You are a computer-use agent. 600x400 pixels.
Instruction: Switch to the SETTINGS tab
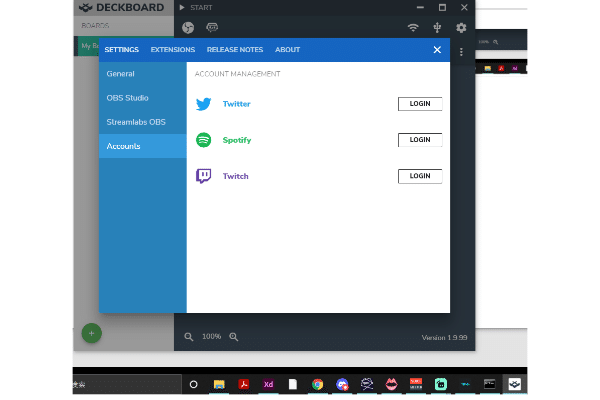(x=122, y=50)
